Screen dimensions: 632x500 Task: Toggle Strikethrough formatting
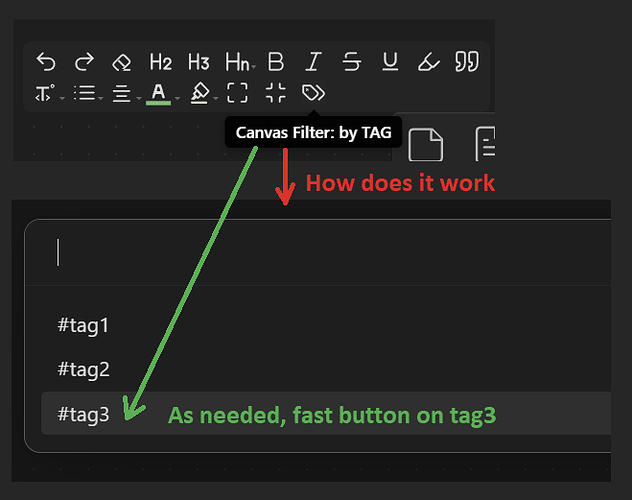[352, 62]
